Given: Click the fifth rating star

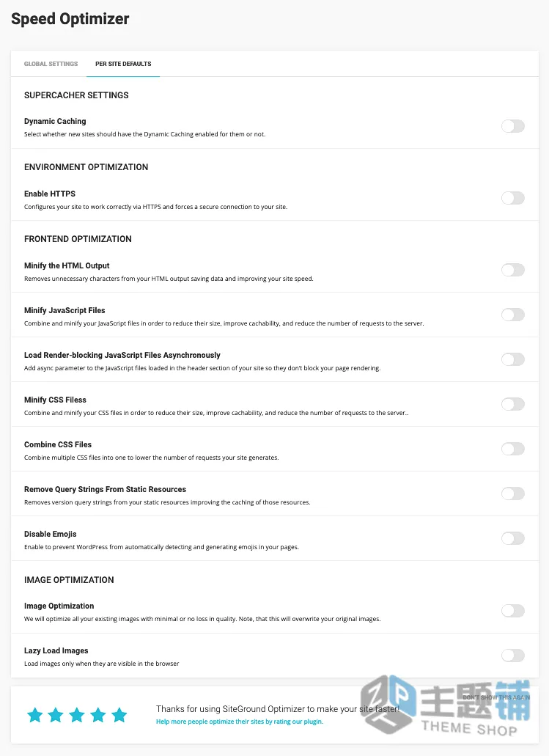Looking at the screenshot, I should [x=119, y=715].
